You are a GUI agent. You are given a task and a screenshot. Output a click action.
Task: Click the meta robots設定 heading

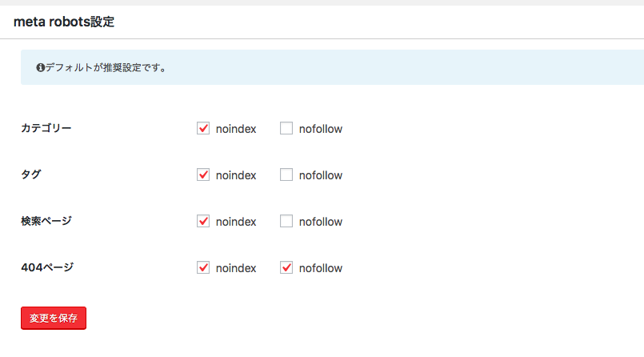(x=64, y=22)
